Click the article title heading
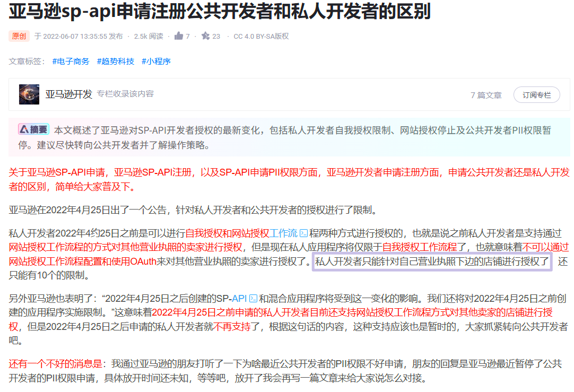 (220, 11)
